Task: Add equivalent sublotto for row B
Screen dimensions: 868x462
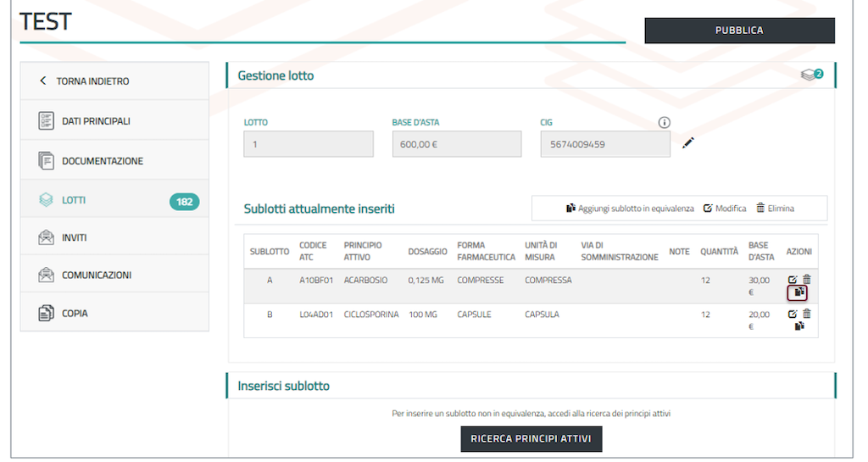Action: coord(798,326)
